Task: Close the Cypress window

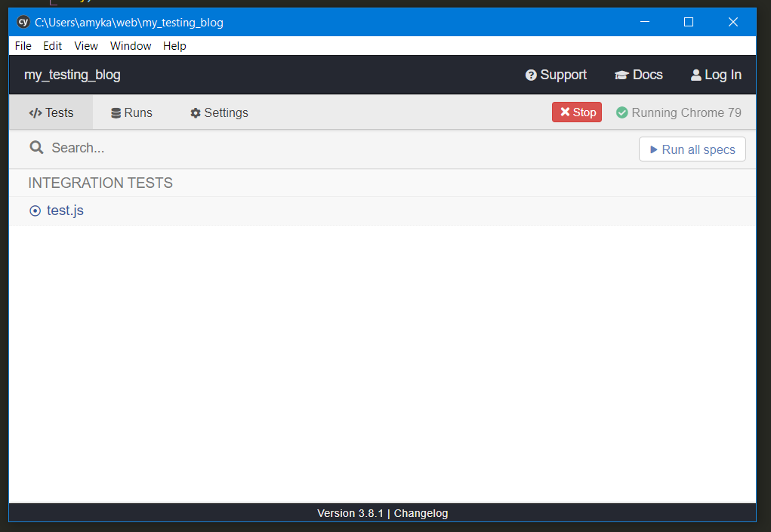Action: [x=732, y=22]
